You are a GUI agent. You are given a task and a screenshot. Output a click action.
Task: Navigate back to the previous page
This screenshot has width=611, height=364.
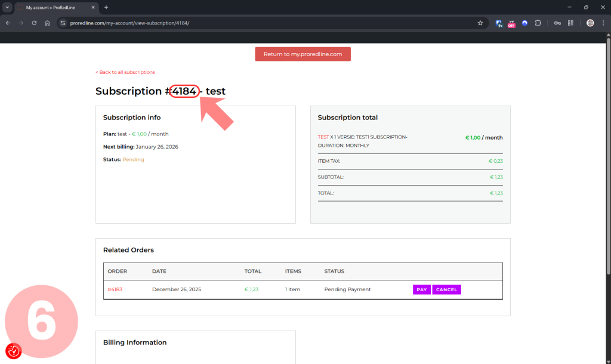8,23
